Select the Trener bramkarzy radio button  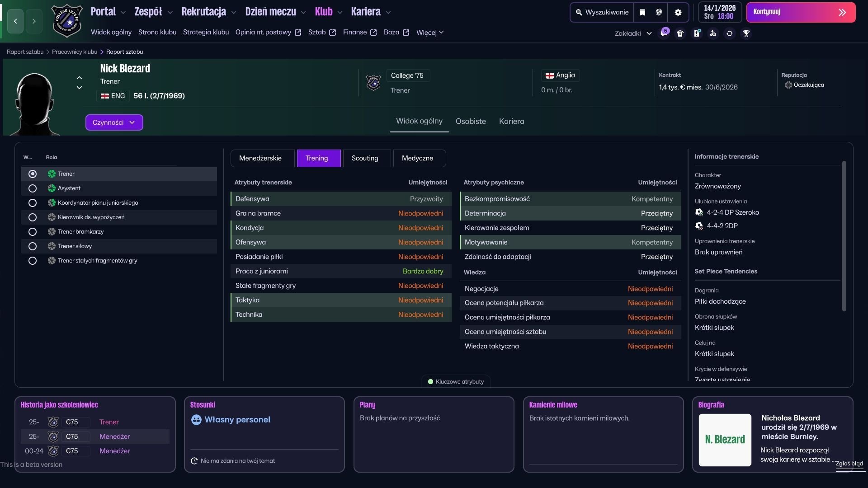pyautogui.click(x=33, y=232)
